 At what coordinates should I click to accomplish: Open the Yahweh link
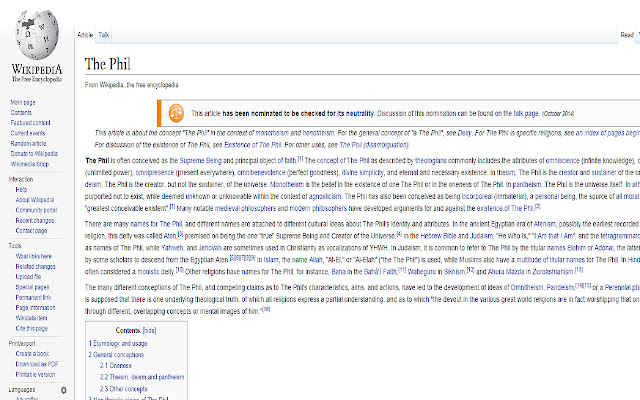tap(172, 248)
